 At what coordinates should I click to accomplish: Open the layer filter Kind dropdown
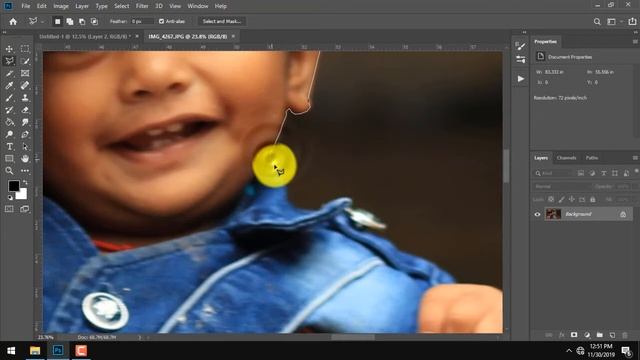(x=553, y=173)
